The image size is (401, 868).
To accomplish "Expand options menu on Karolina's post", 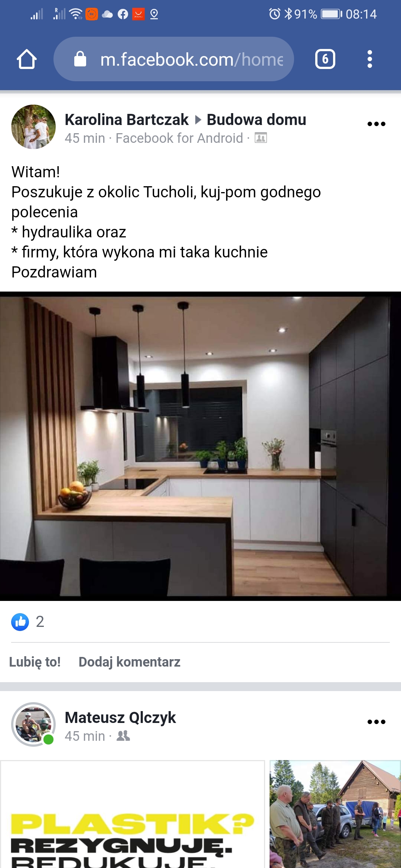I will [x=376, y=124].
